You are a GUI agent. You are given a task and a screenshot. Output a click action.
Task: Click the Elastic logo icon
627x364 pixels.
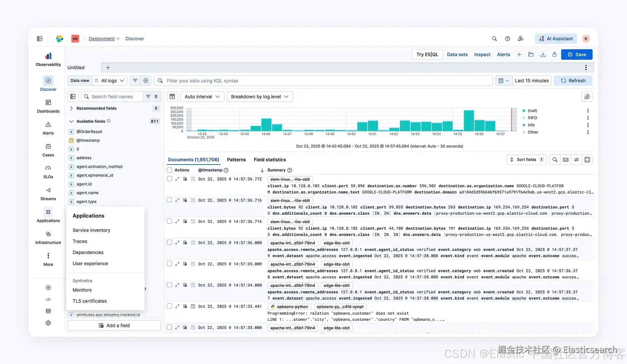click(x=60, y=39)
